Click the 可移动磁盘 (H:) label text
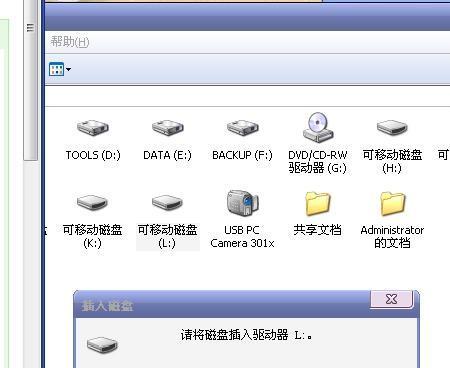The height and width of the screenshot is (368, 450). click(392, 161)
